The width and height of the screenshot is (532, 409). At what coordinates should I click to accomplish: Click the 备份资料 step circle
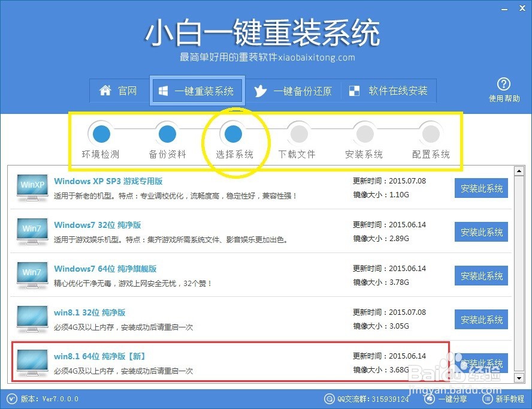coord(167,134)
